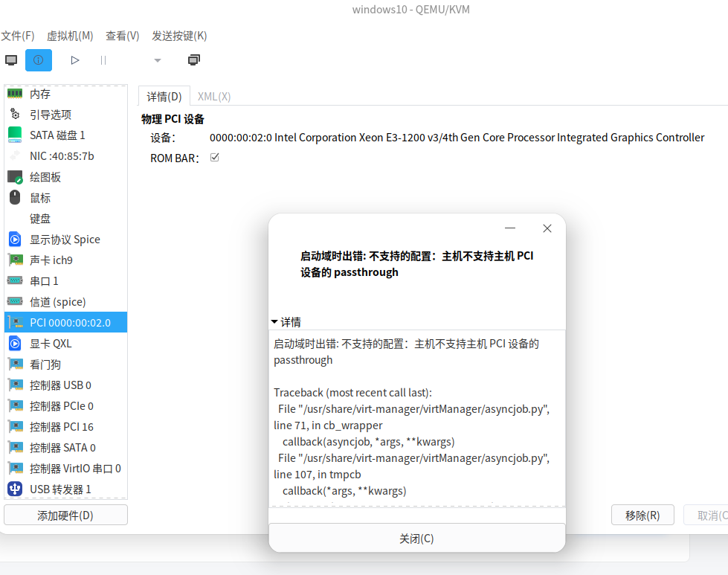728x575 pixels.
Task: Click the 取消 cancel button
Action: click(706, 515)
